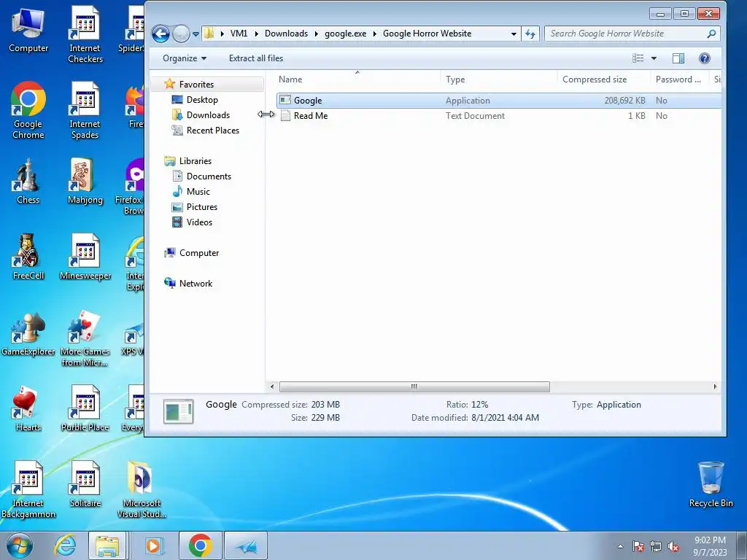The width and height of the screenshot is (747, 560).
Task: Show hidden tray icons arrow
Action: point(620,547)
